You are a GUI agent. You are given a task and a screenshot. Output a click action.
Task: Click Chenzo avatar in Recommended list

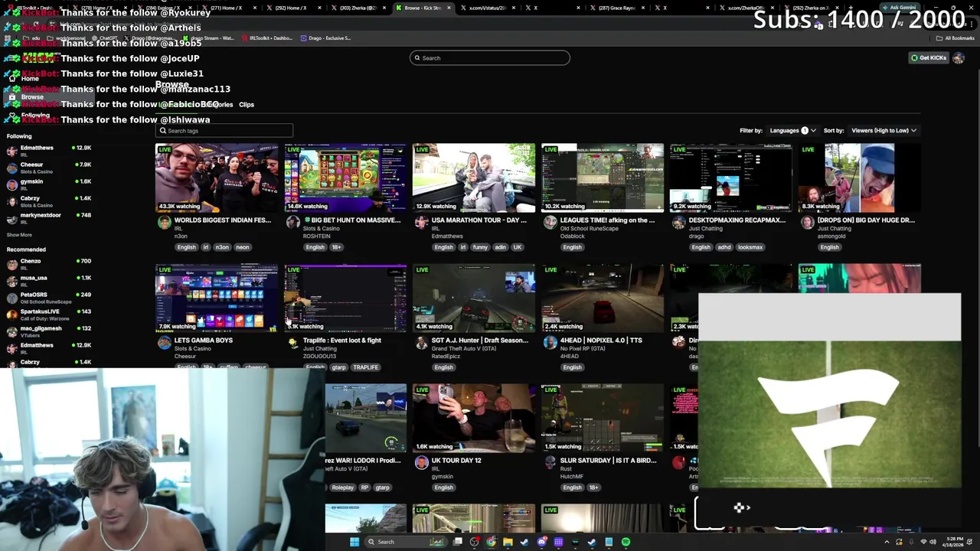[x=11, y=263]
